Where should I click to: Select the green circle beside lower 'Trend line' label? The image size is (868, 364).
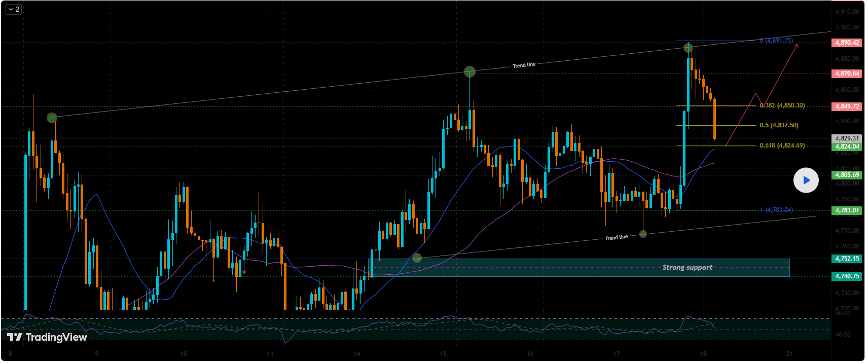click(x=643, y=234)
